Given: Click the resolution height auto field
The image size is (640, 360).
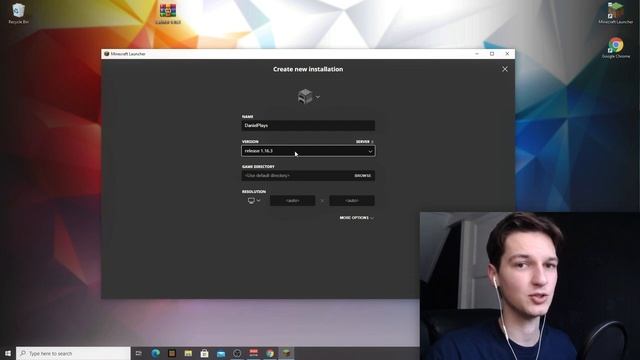Looking at the screenshot, I should pyautogui.click(x=352, y=200).
